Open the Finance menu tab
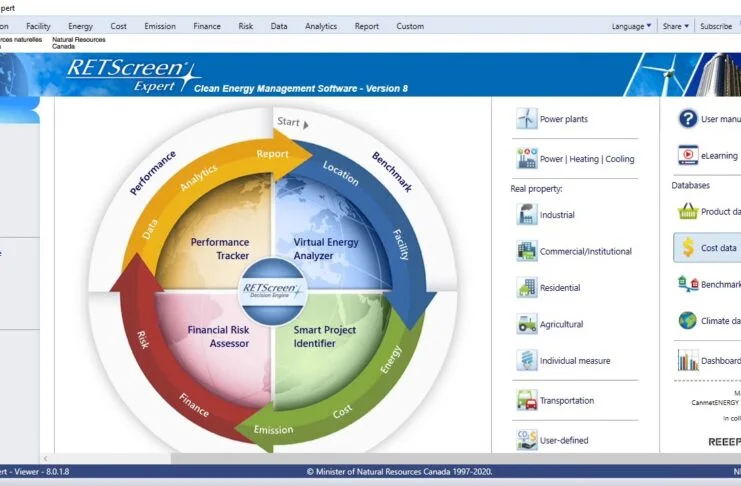Viewport: 741px width, 486px height. click(x=207, y=26)
